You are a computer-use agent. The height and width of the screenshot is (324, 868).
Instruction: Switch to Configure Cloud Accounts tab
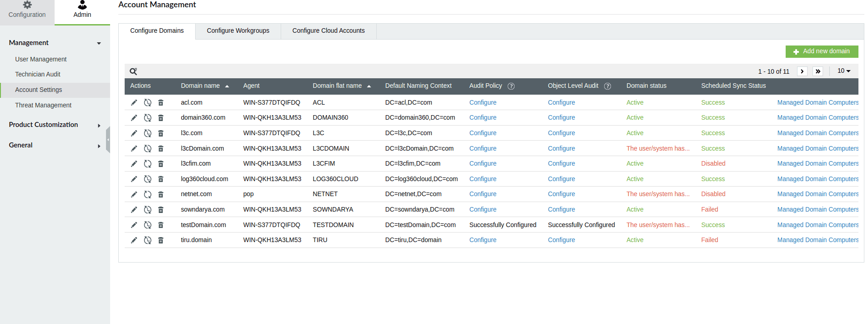[x=328, y=31]
